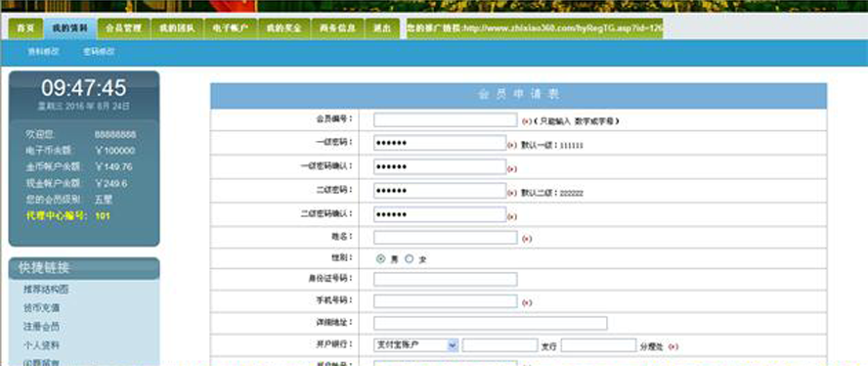Switch to the 我的资料 tab
The height and width of the screenshot is (366, 868).
pyautogui.click(x=70, y=28)
